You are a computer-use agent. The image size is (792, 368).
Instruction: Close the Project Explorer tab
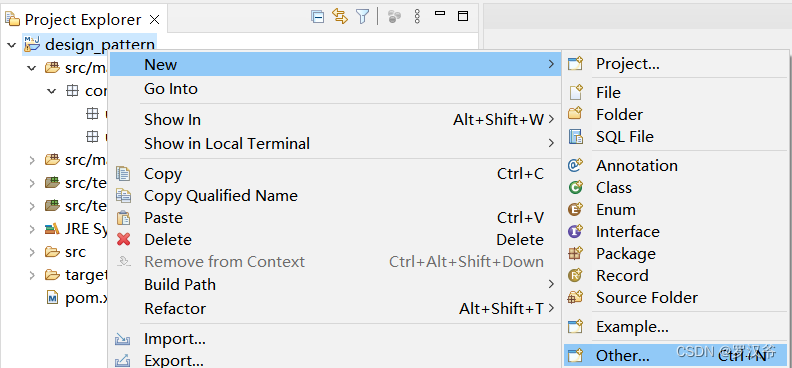[x=155, y=20]
